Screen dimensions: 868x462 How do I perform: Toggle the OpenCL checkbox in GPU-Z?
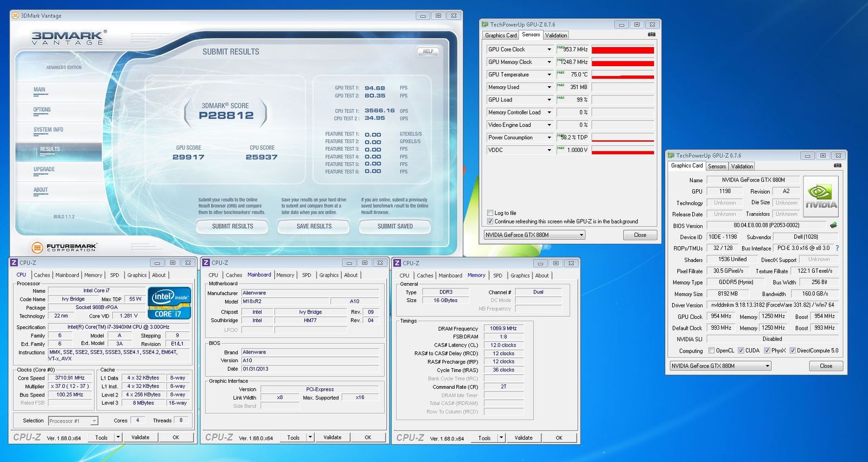click(711, 350)
